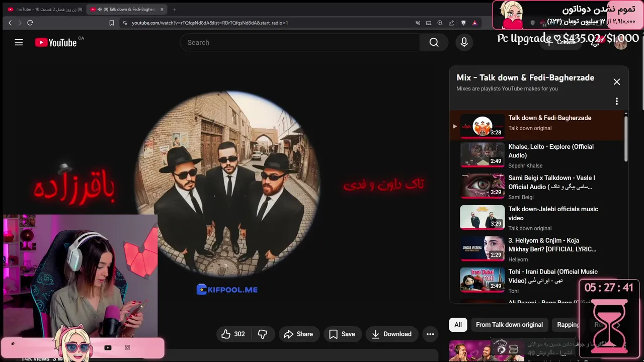This screenshot has height=362, width=644.
Task: Click the Heliyom channel name in playlist
Action: (x=518, y=259)
